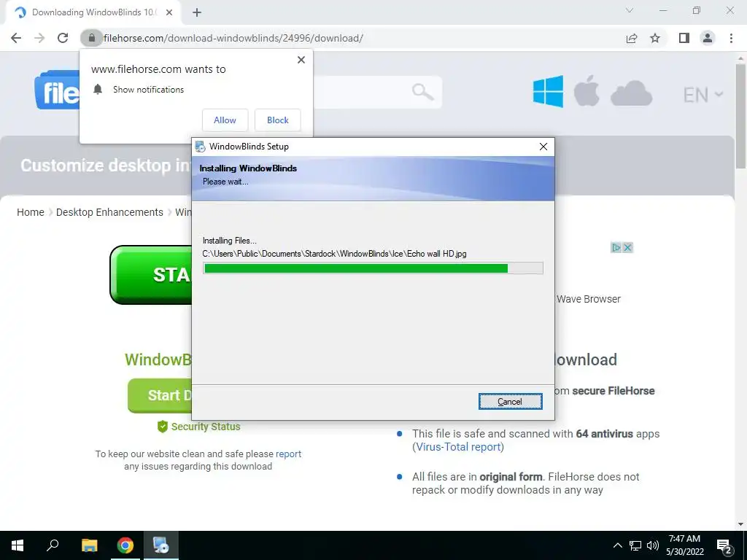Open the Windows Start menu

click(x=18, y=545)
